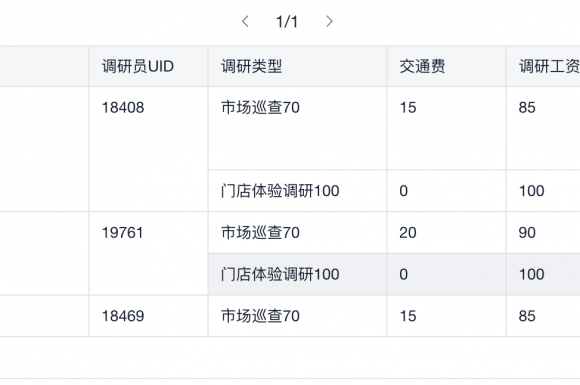Select the 调研类型 column header

point(252,67)
